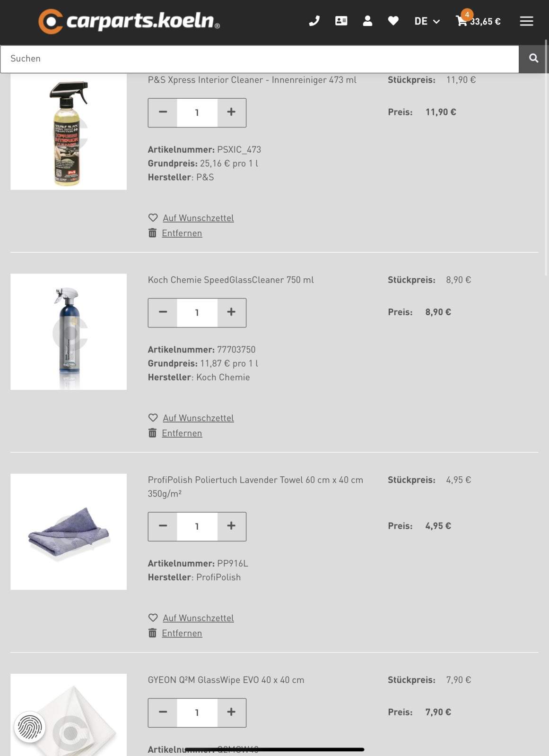Open the hamburger menu
549x756 pixels.
pyautogui.click(x=526, y=21)
